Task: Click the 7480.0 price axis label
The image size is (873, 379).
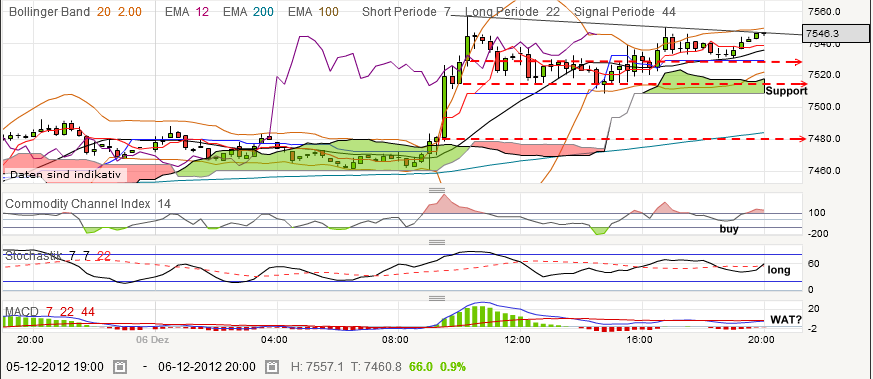Action: pyautogui.click(x=825, y=139)
